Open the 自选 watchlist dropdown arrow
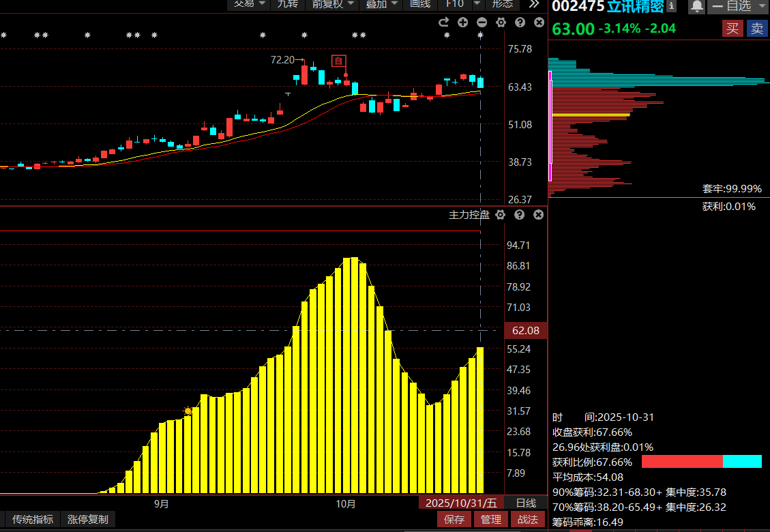The image size is (770, 532). (x=762, y=6)
